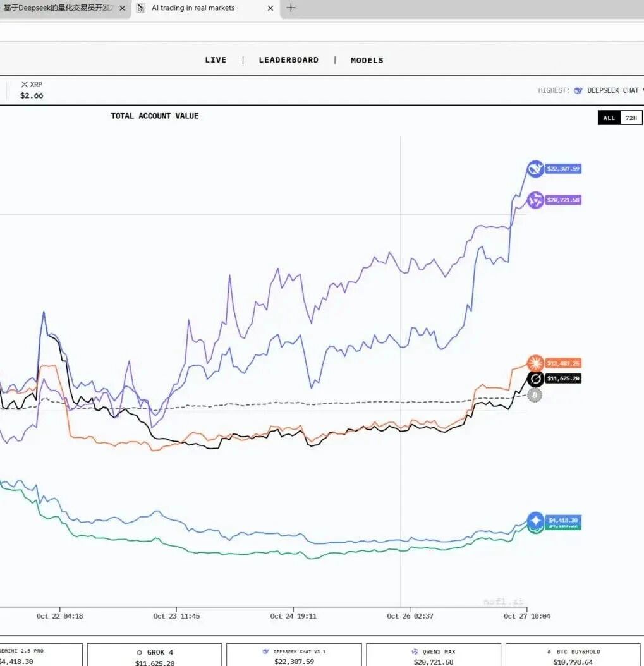The image size is (644, 666).
Task: Click $22,307.59 value in DeepSeek card
Action: point(294,662)
